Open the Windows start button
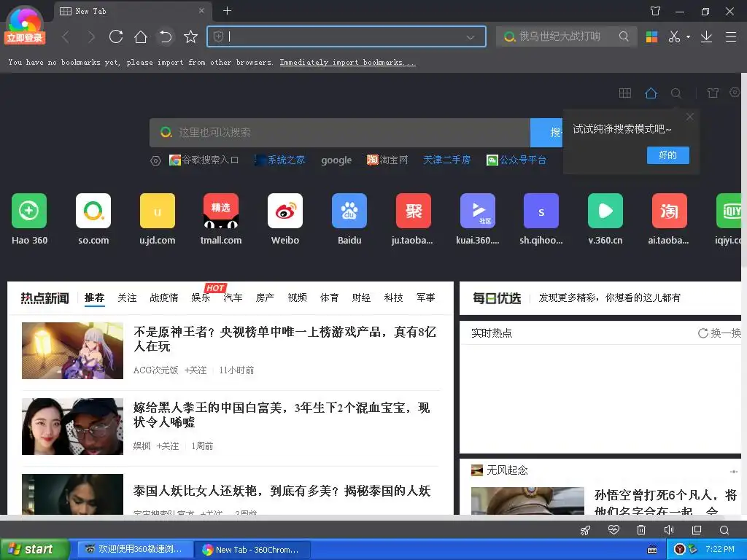Screen dimensions: 747x560 (x=34, y=549)
